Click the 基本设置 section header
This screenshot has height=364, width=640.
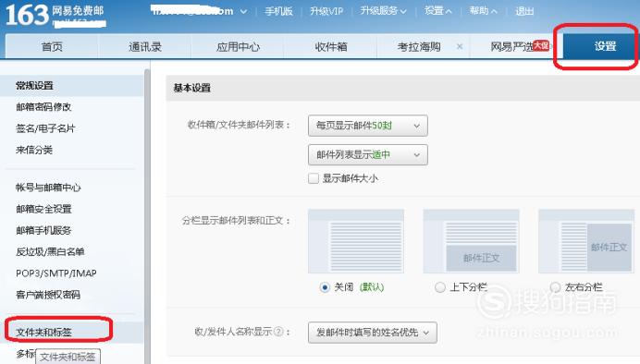click(403, 88)
